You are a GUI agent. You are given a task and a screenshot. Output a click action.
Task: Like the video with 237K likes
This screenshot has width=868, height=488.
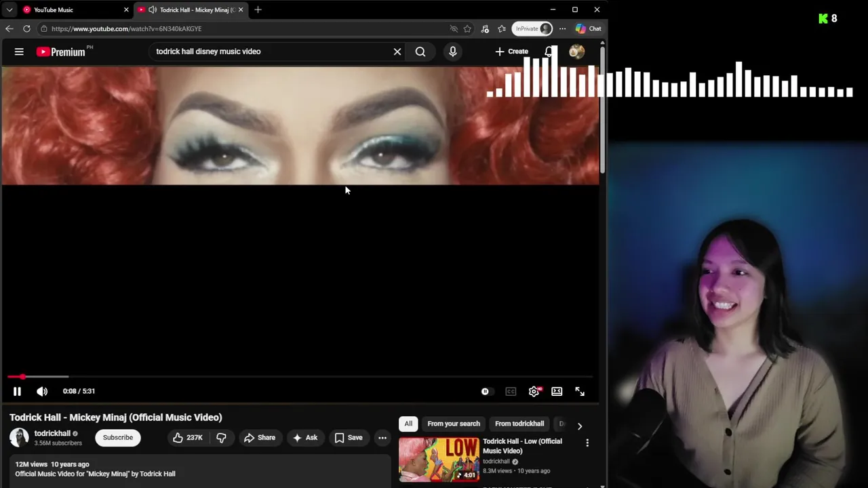188,437
